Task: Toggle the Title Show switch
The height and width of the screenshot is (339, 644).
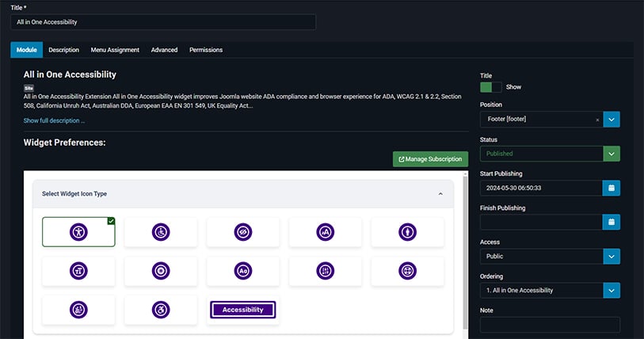Action: click(491, 87)
